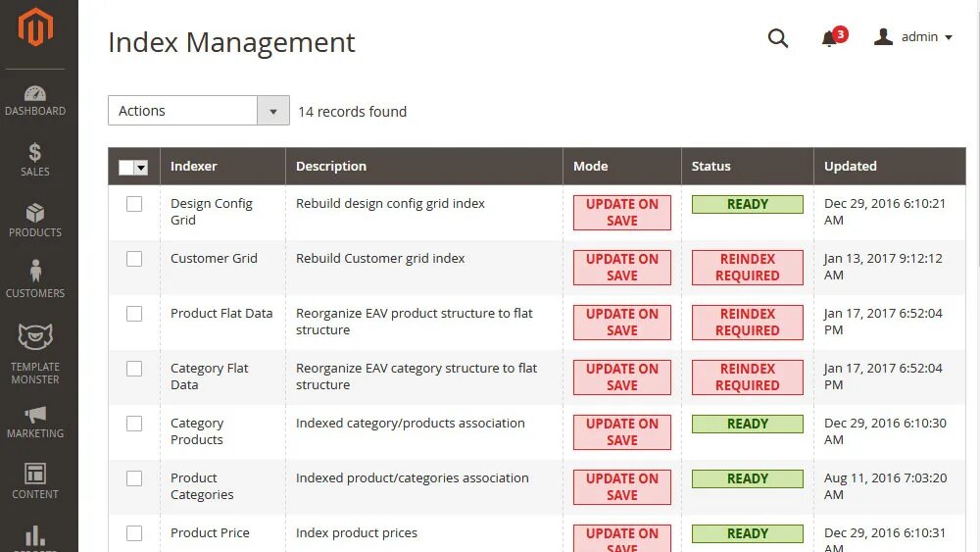Check the Customer Grid row checkbox
Screen dimensions: 980x552
pos(134,259)
